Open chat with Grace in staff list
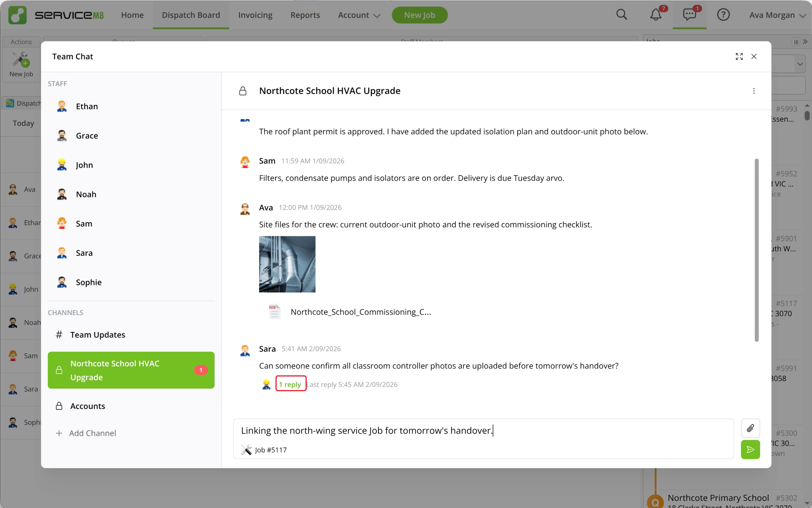The image size is (812, 508). point(131,136)
